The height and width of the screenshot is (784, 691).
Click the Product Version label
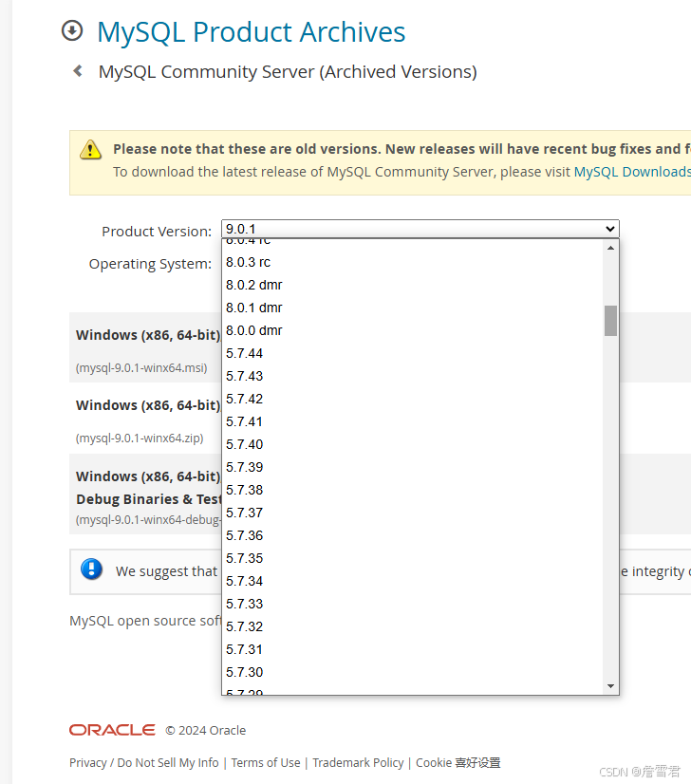[157, 232]
